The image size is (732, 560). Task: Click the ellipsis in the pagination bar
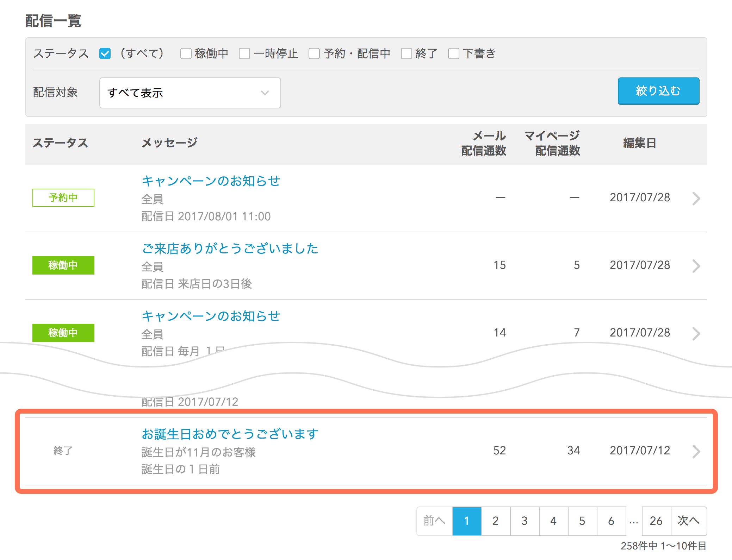tap(633, 521)
